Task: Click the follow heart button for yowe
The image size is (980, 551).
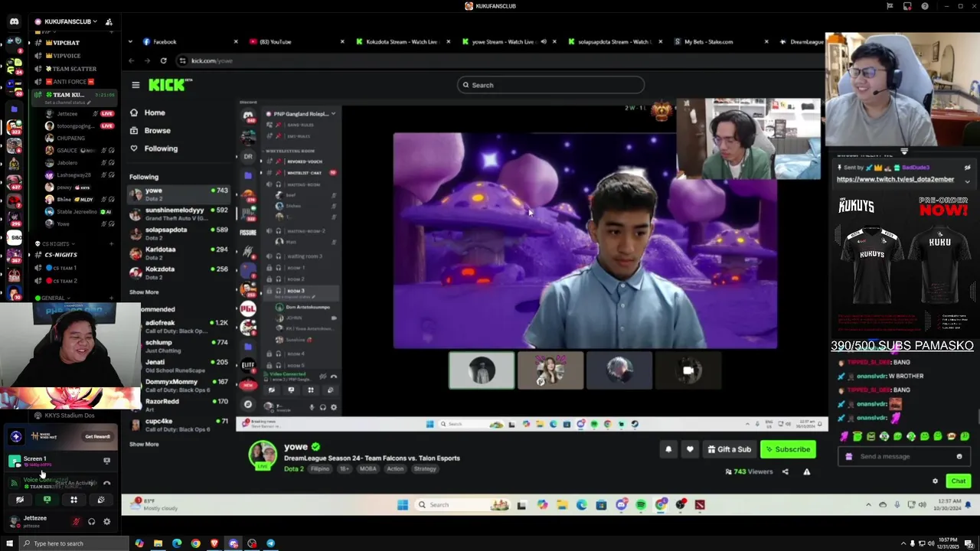Action: pos(690,449)
